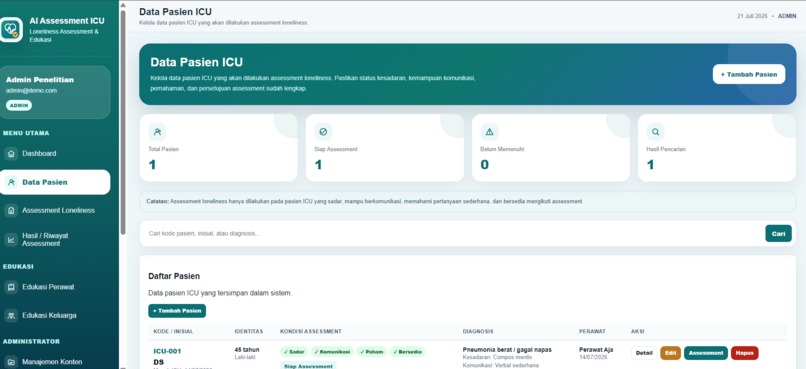Click the Belum Memenuhi statistic card

pyautogui.click(x=551, y=147)
